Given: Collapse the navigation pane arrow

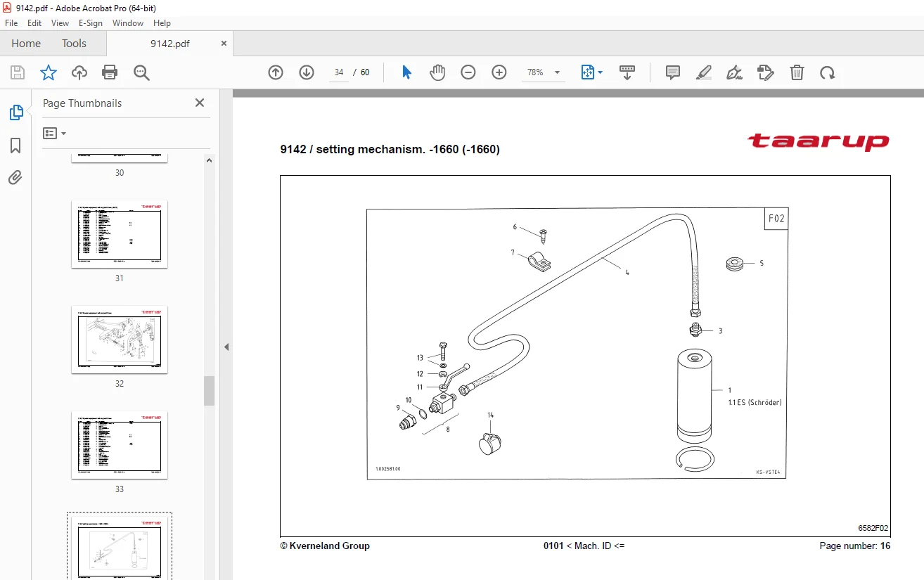Looking at the screenshot, I should [x=226, y=347].
